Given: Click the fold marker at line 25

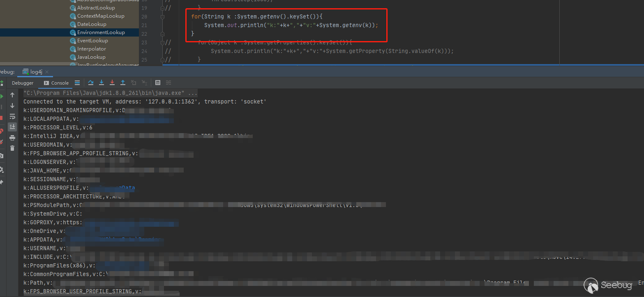Looking at the screenshot, I should 163,60.
